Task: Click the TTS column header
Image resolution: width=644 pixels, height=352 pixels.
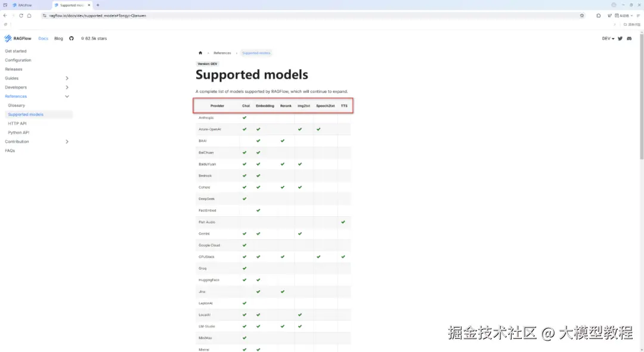Action: point(344,106)
